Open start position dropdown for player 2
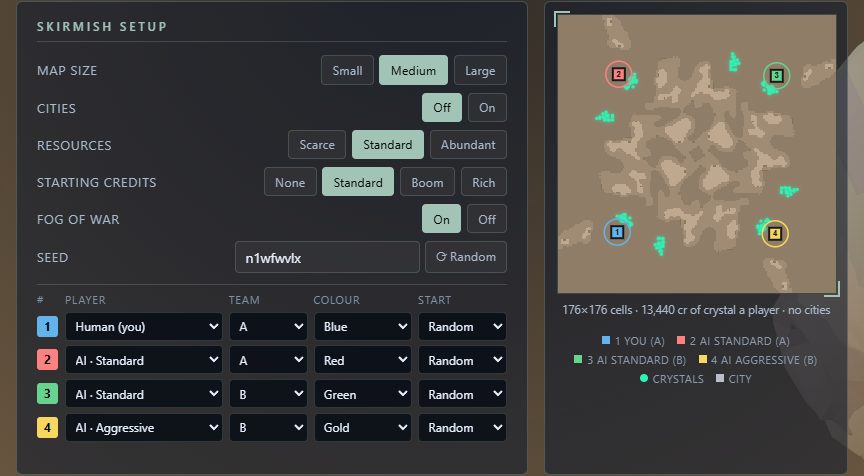 click(x=462, y=360)
